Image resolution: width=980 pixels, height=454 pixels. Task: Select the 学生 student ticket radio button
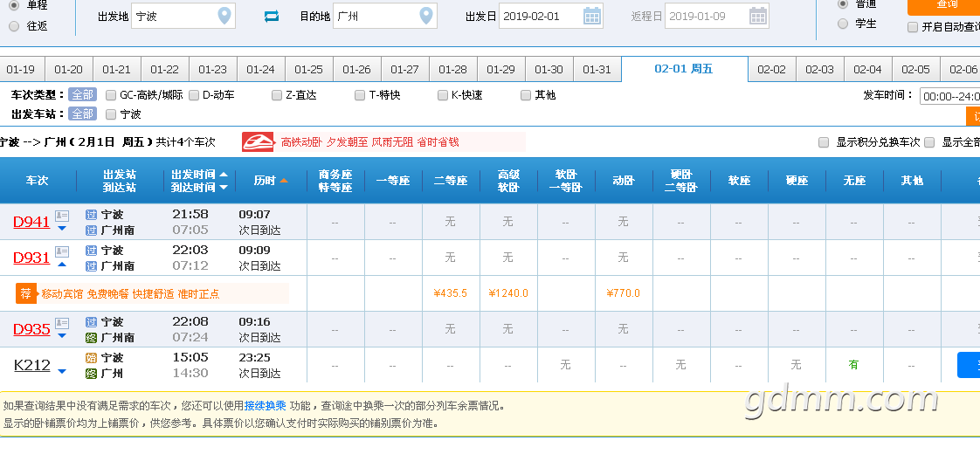tap(843, 24)
